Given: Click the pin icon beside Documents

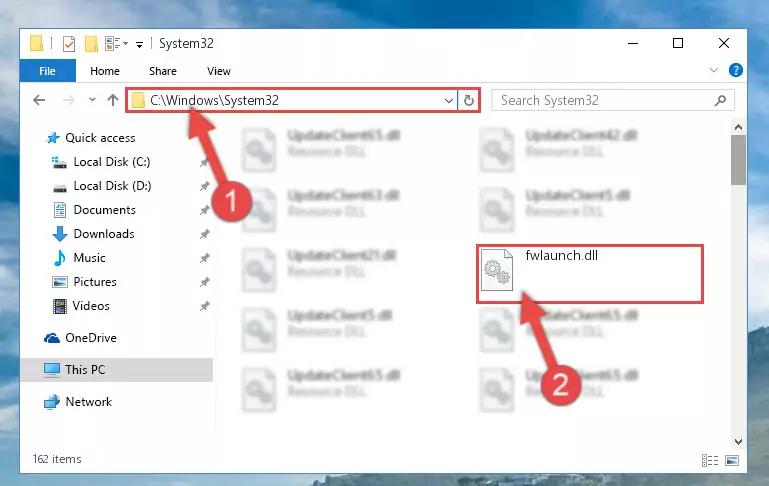Looking at the screenshot, I should 205,210.
